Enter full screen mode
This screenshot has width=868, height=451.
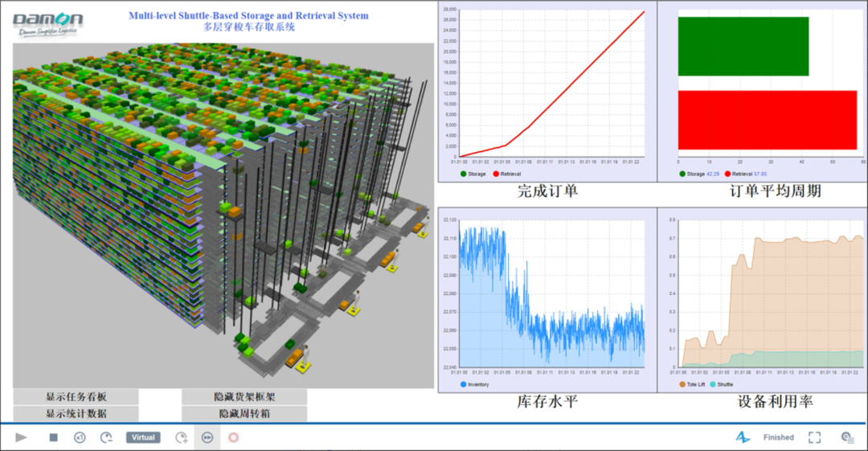pyautogui.click(x=814, y=437)
